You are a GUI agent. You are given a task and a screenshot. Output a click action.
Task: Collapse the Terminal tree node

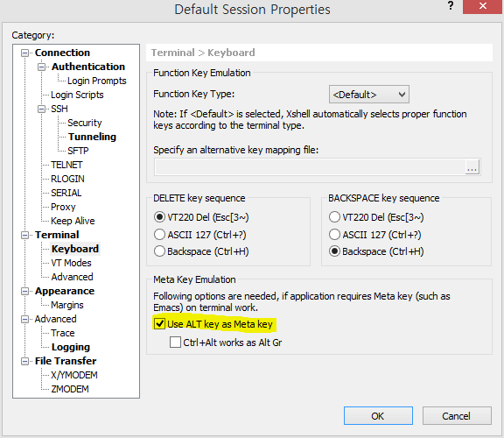pos(24,236)
